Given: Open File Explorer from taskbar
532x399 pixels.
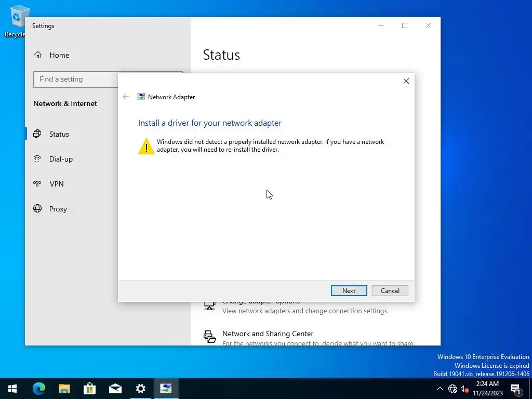Looking at the screenshot, I should tap(64, 389).
